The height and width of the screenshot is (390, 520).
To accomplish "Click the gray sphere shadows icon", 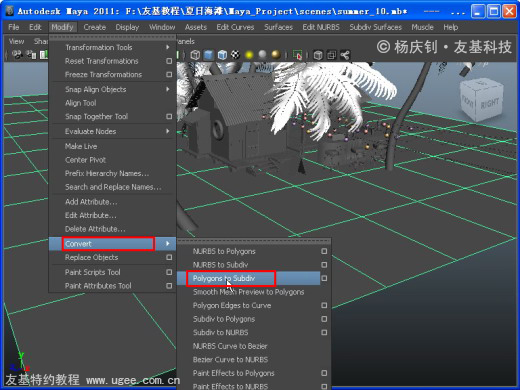I will 263,55.
